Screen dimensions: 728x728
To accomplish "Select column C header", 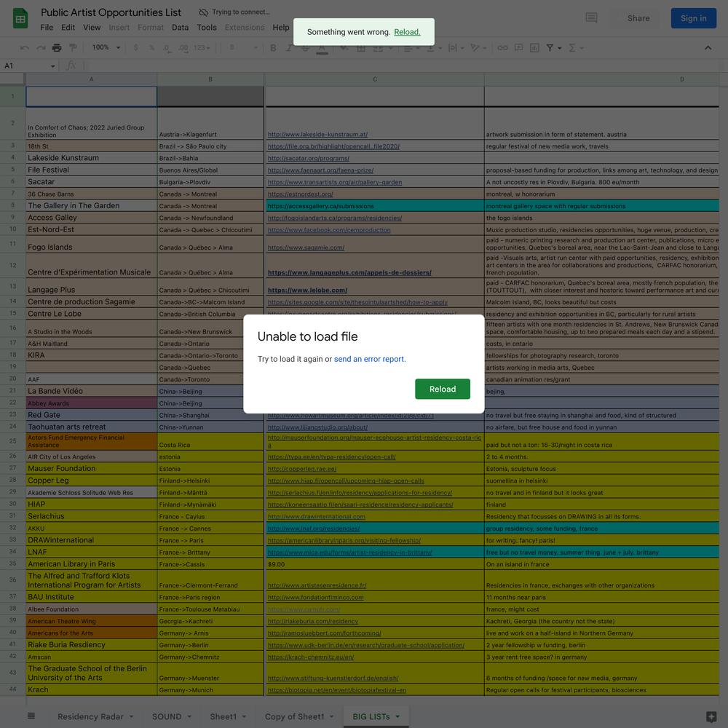I will click(375, 79).
